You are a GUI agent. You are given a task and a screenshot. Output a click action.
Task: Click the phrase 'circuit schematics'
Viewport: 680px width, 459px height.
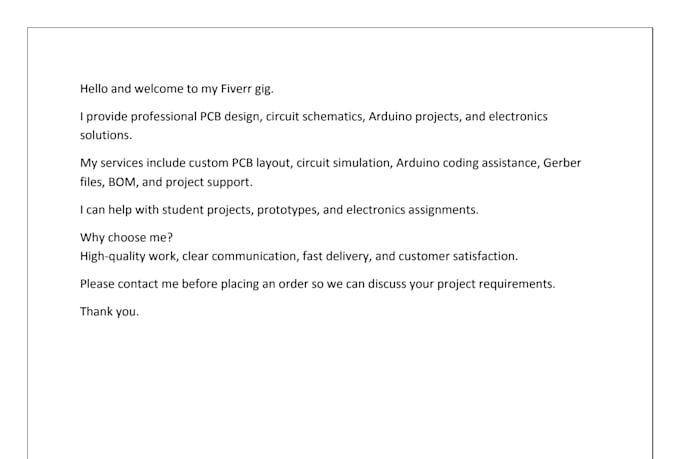pyautogui.click(x=315, y=117)
